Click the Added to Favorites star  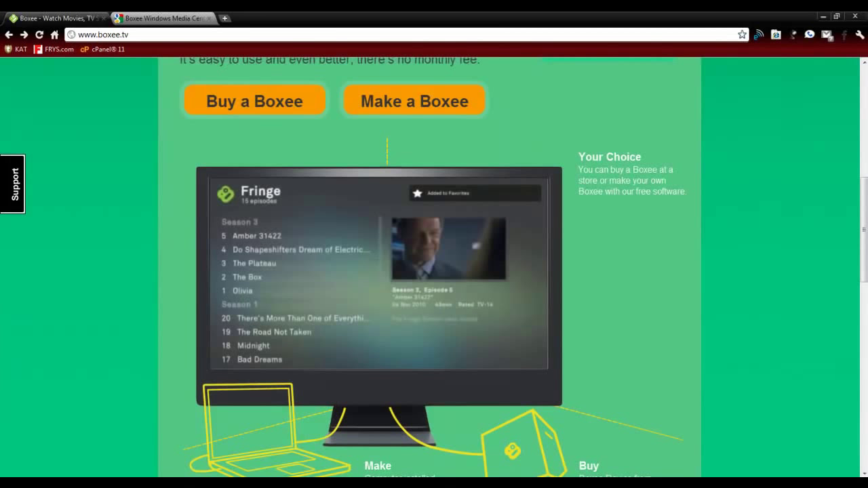(x=417, y=193)
